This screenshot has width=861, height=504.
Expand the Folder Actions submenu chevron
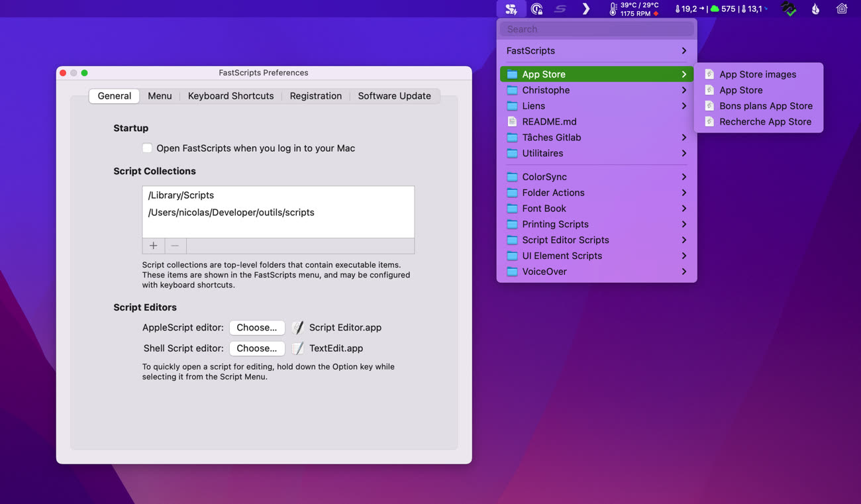pos(684,193)
